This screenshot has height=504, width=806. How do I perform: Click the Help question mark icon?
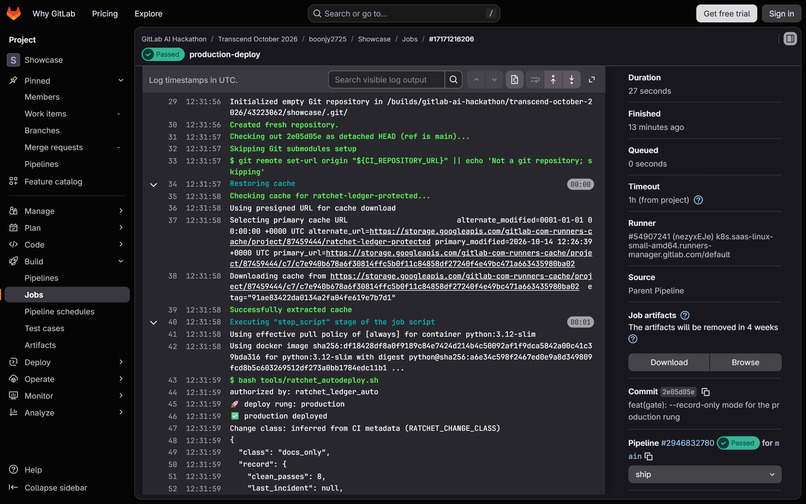coord(13,470)
